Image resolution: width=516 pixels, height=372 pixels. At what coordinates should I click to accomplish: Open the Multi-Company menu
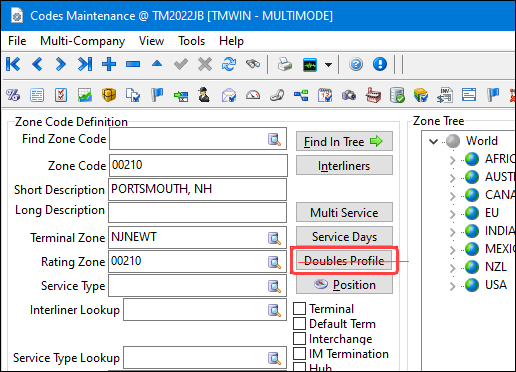point(82,41)
